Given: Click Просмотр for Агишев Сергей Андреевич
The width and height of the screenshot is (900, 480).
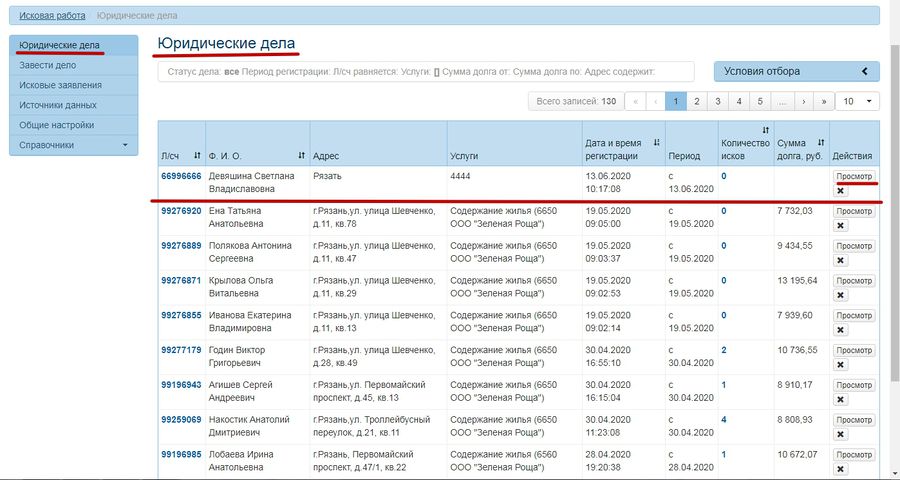Looking at the screenshot, I should (x=854, y=385).
